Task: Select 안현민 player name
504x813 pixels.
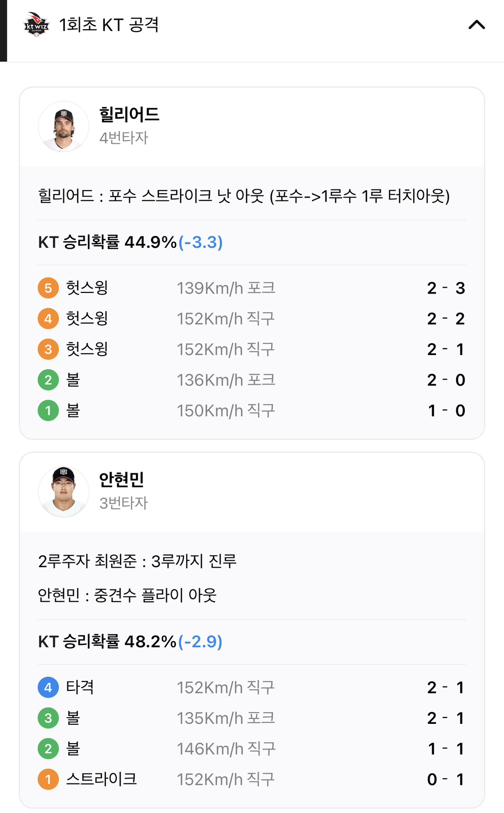Action: [x=122, y=479]
